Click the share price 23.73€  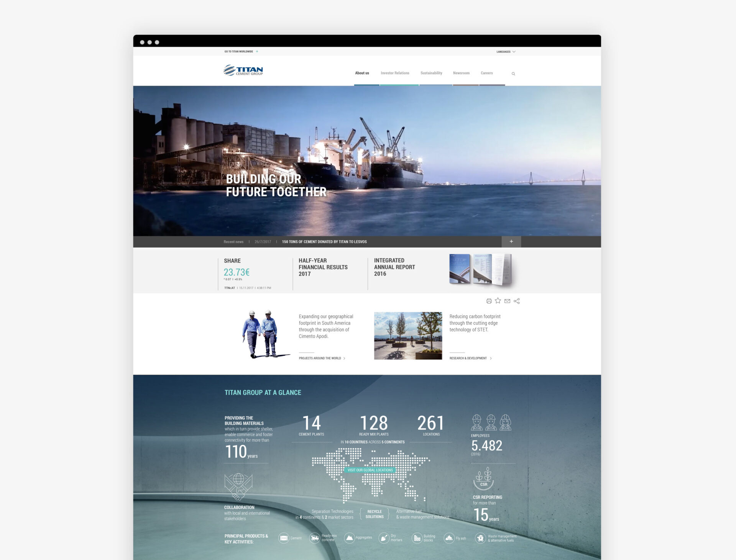click(237, 272)
